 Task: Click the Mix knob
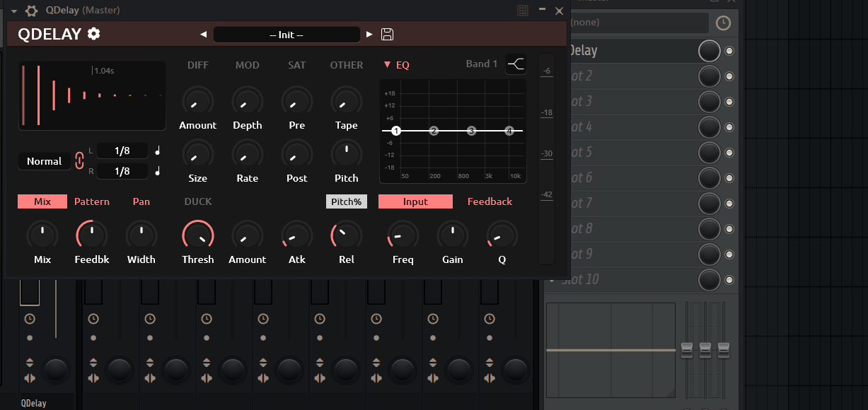pyautogui.click(x=42, y=235)
